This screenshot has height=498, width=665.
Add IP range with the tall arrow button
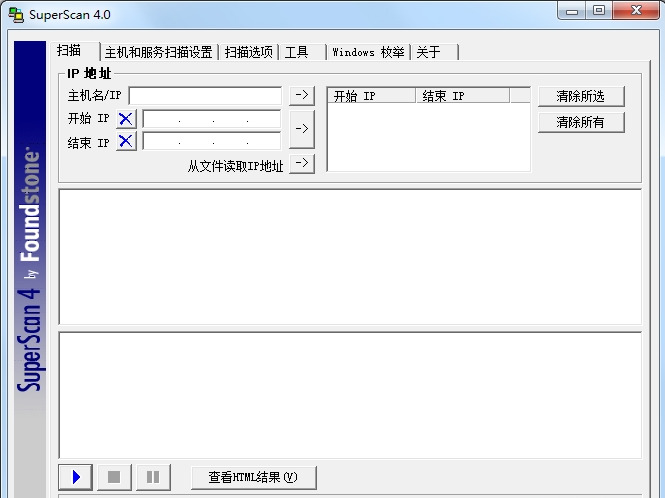pyautogui.click(x=302, y=129)
